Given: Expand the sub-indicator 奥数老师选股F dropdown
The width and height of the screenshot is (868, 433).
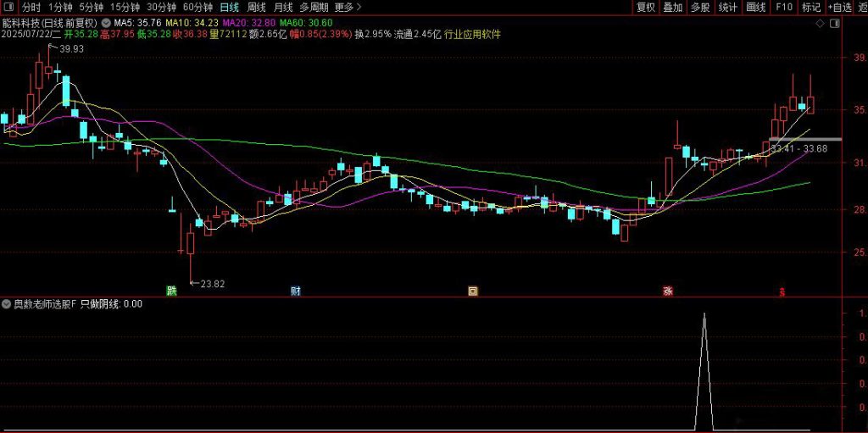Looking at the screenshot, I should tap(7, 303).
